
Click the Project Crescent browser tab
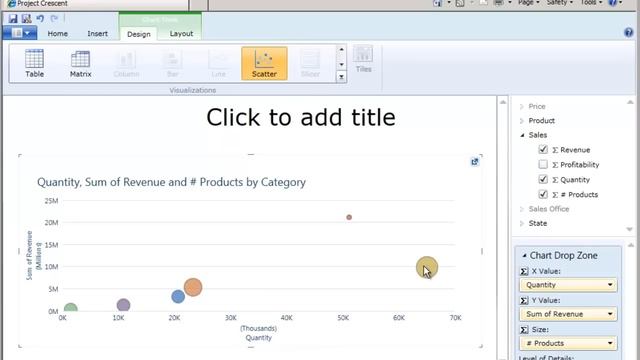pos(96,4)
